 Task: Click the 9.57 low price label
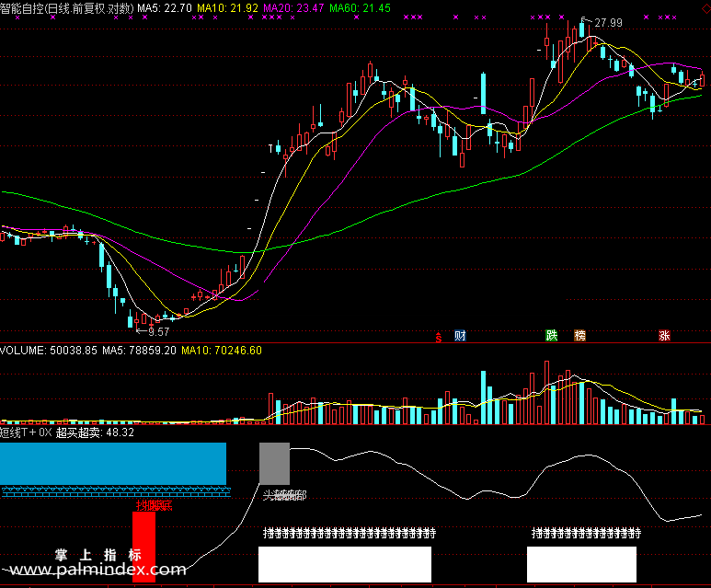coord(159,332)
